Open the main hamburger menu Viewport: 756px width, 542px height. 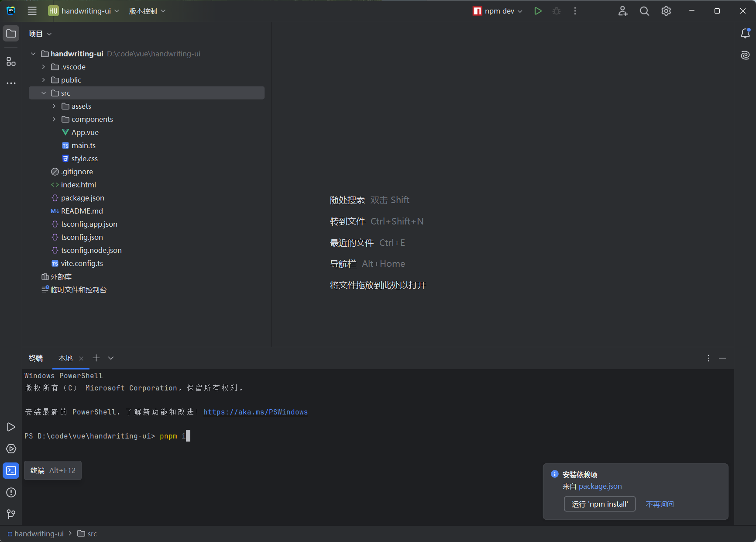(x=32, y=11)
